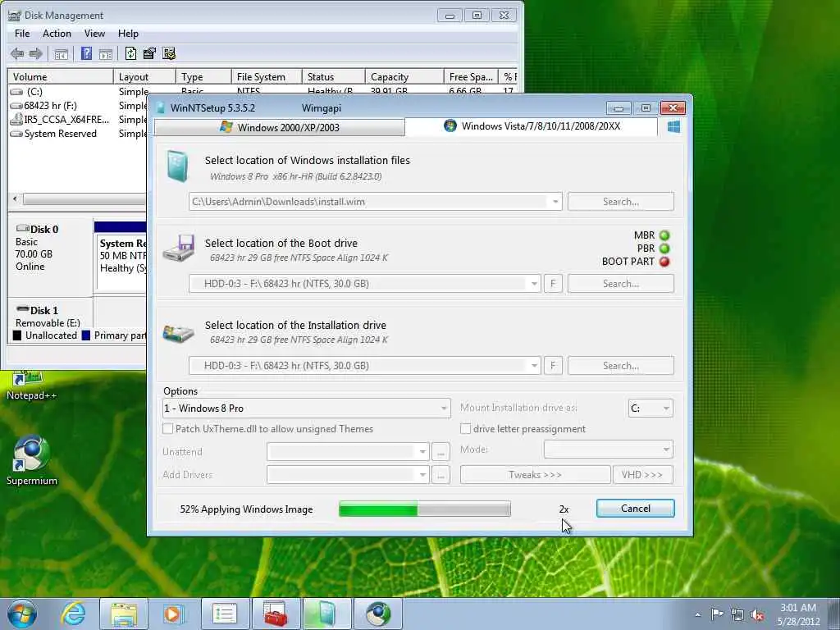This screenshot has height=630, width=840.
Task: Click the Refresh icon in Disk Management toolbar
Action: [x=130, y=53]
